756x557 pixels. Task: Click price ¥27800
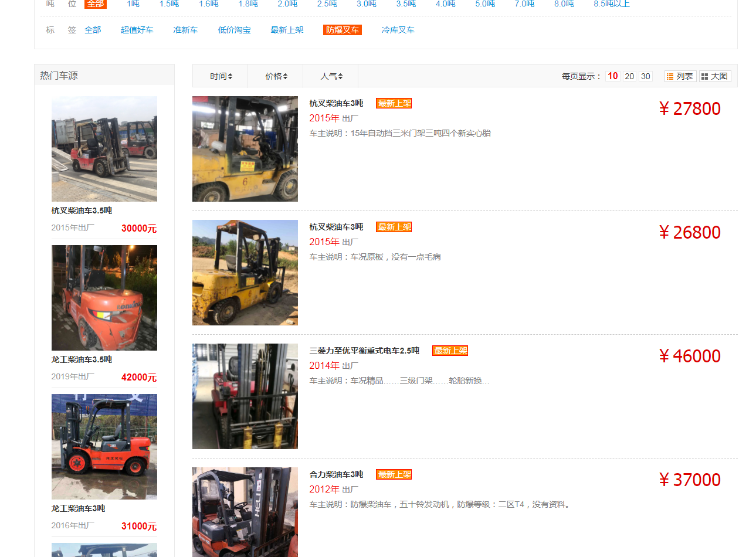pyautogui.click(x=690, y=108)
